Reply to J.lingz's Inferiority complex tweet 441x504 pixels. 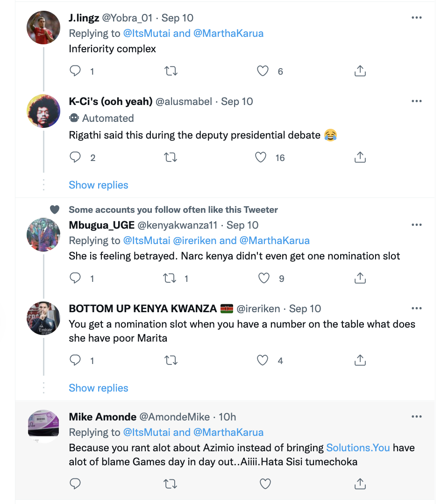[75, 71]
